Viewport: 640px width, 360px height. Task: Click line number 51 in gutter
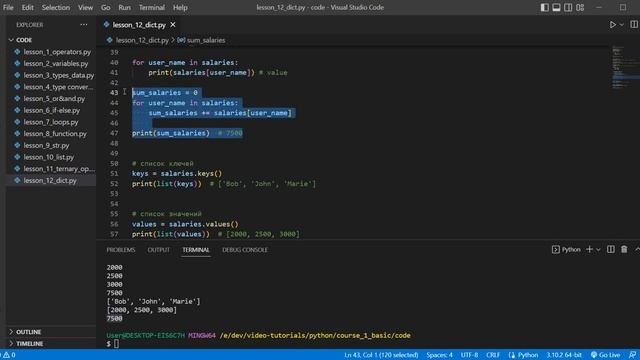pos(114,173)
